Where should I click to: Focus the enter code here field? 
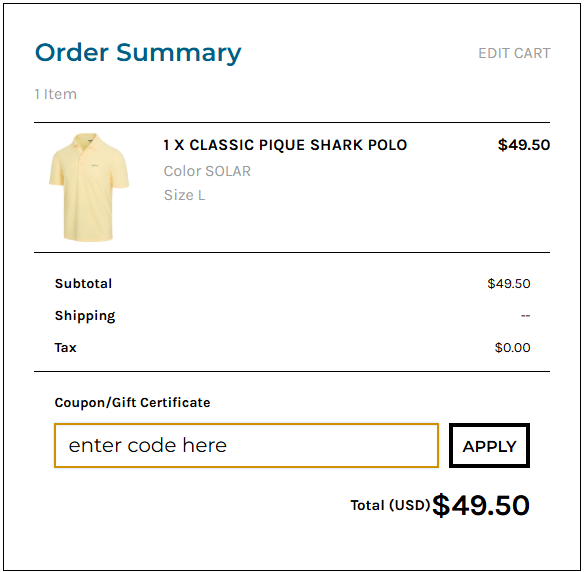click(x=246, y=445)
